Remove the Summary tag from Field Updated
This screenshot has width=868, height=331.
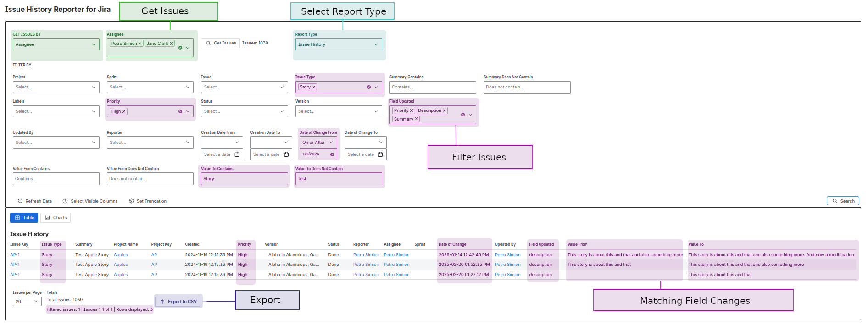pos(417,119)
